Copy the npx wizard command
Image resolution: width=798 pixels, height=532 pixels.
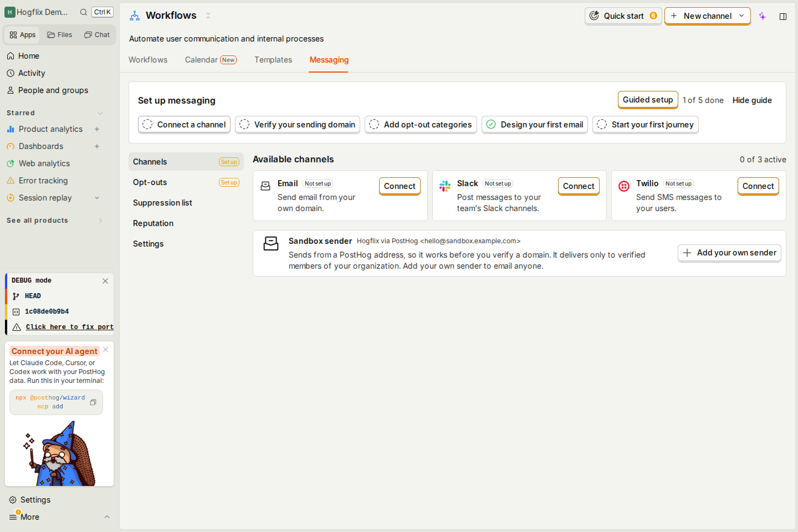(x=93, y=402)
